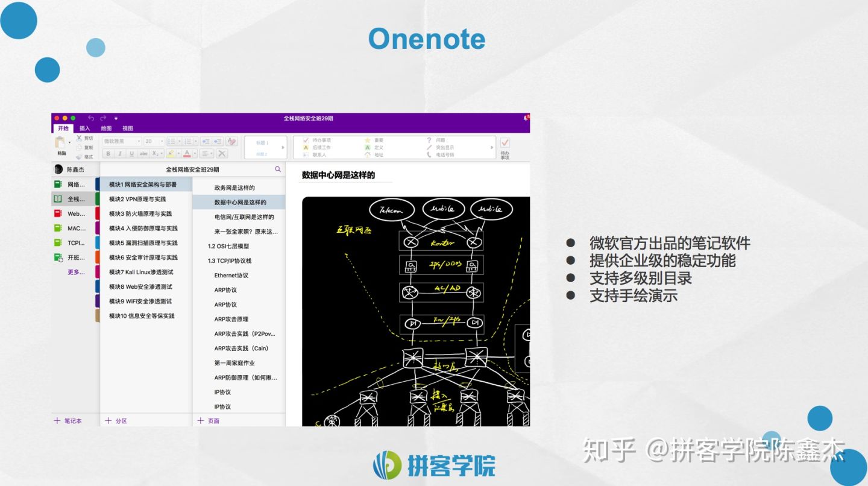Viewport: 868px width, 486px height.
Task: Open the 绘图 ribbon tab
Action: point(106,128)
